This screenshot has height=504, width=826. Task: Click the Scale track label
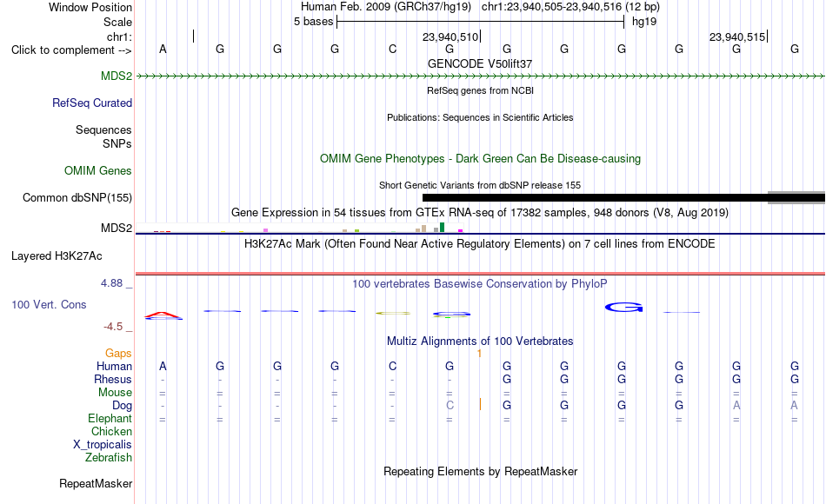[x=117, y=22]
